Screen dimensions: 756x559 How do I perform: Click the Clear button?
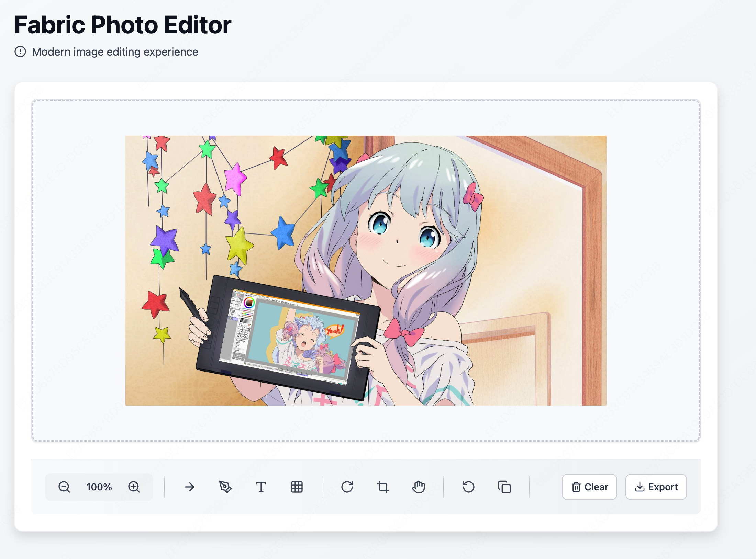[x=590, y=487]
